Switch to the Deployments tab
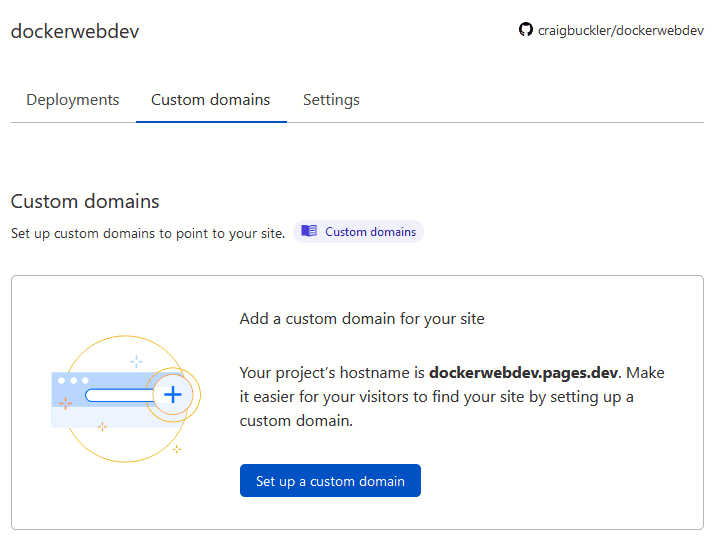Image resolution: width=721 pixels, height=543 pixels. point(73,100)
